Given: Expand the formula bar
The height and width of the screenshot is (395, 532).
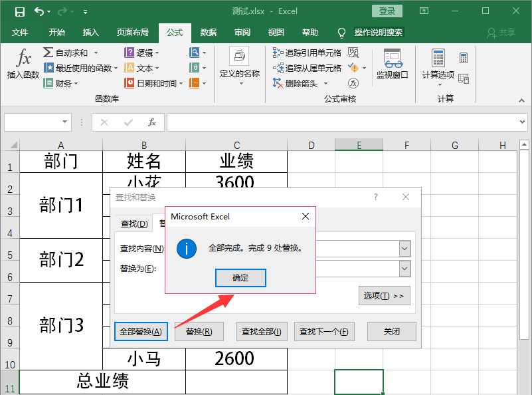Looking at the screenshot, I should pyautogui.click(x=522, y=122).
